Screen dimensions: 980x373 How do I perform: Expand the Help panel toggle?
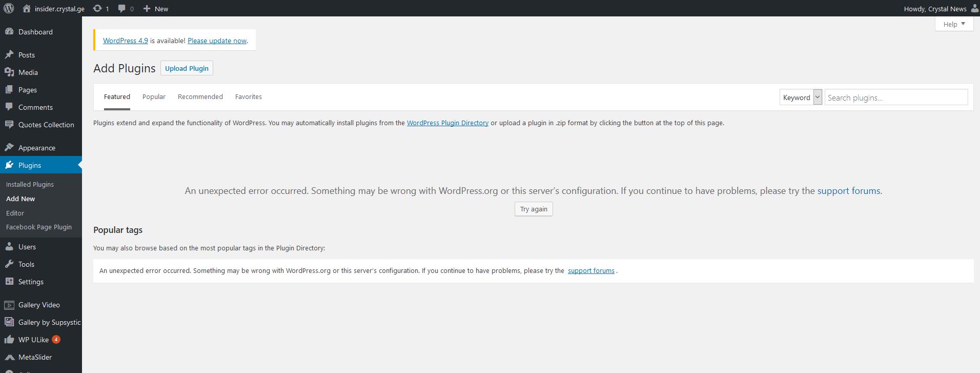tap(954, 24)
